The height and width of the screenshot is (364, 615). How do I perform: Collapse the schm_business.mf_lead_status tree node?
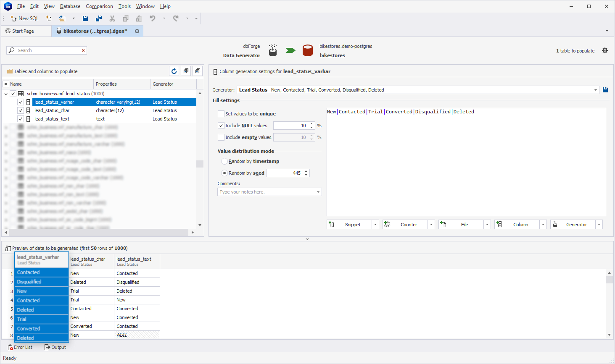(6, 94)
